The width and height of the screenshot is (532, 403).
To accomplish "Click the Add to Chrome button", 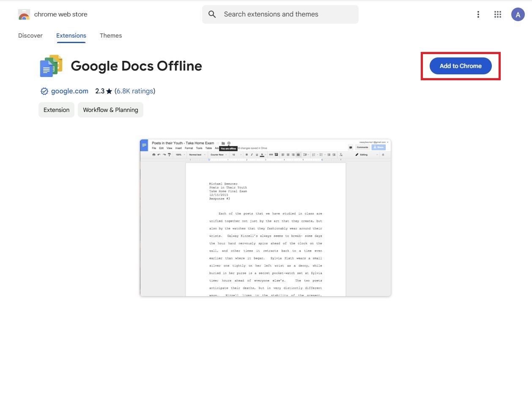I will pos(461,66).
